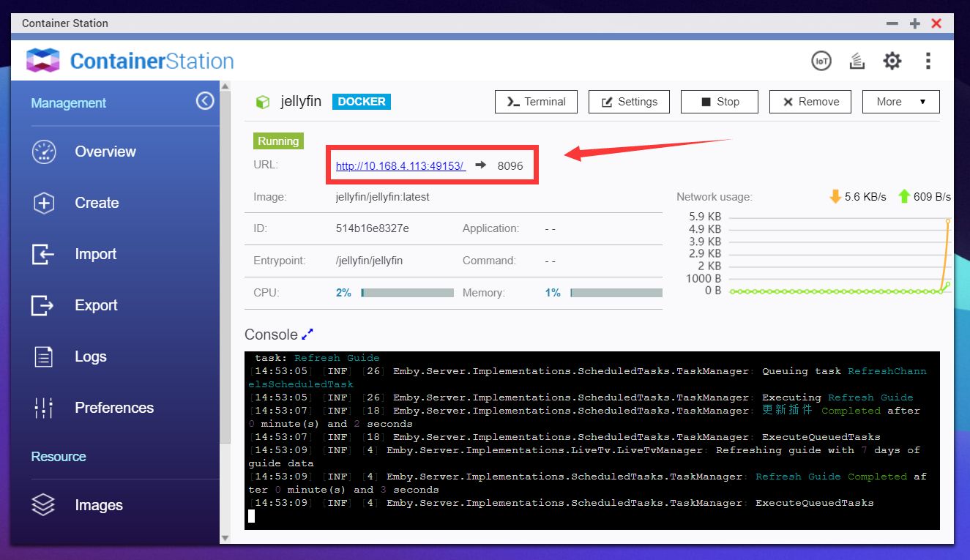Click the Export arrow icon
The width and height of the screenshot is (970, 560).
point(43,305)
